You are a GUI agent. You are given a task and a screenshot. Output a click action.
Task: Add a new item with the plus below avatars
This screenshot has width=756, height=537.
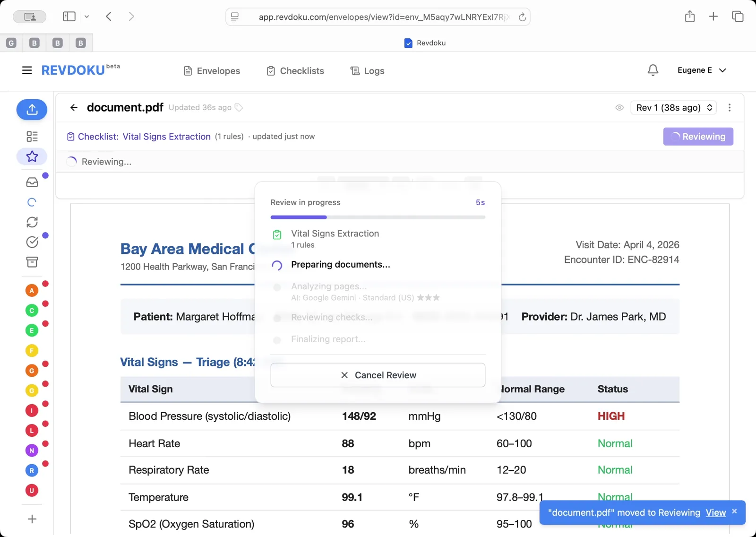(32, 519)
